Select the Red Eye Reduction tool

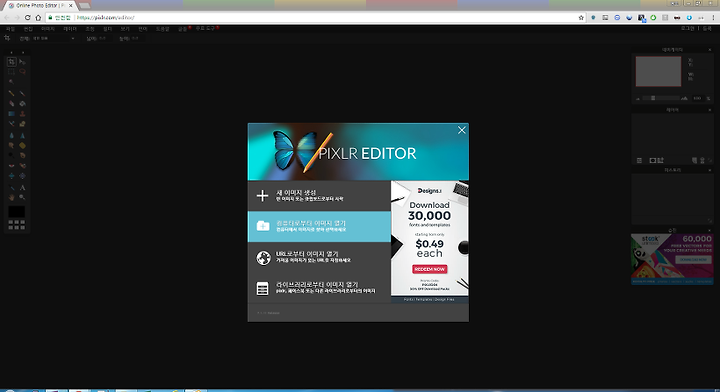[x=11, y=166]
